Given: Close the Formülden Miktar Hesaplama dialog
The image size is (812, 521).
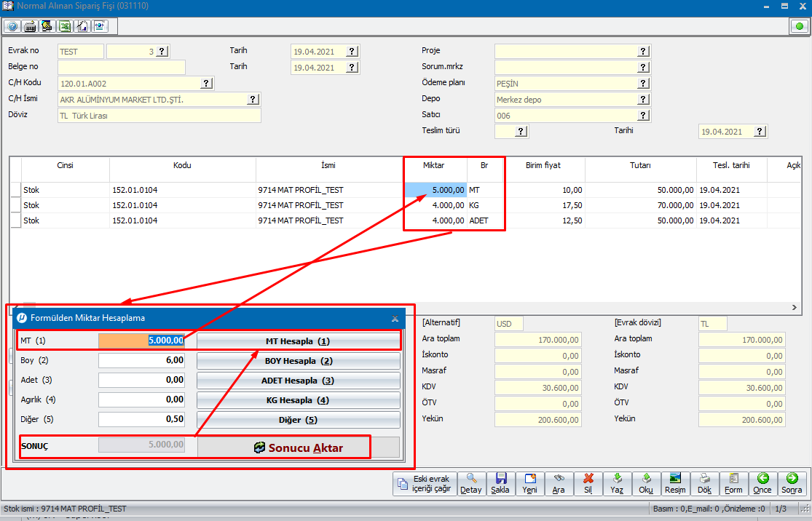Looking at the screenshot, I should click(x=395, y=318).
